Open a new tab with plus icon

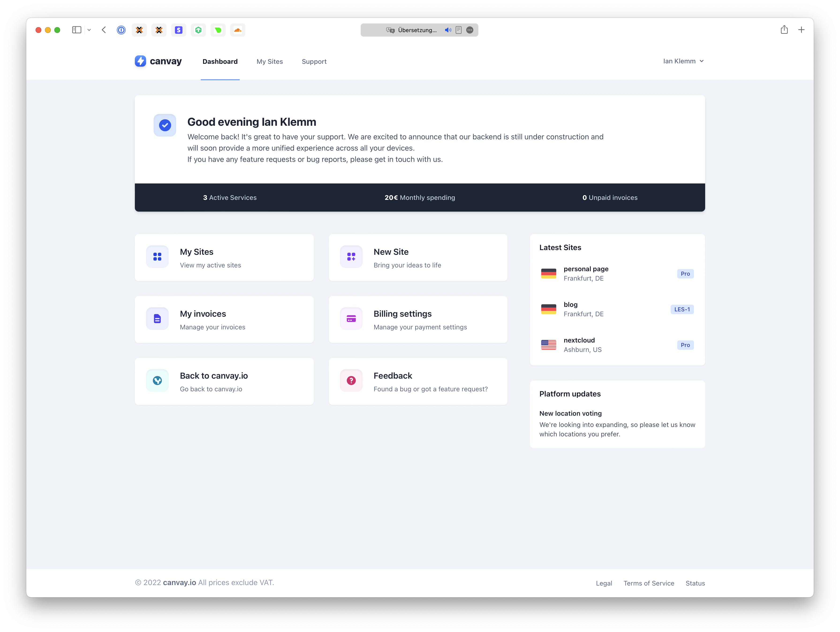tap(801, 30)
